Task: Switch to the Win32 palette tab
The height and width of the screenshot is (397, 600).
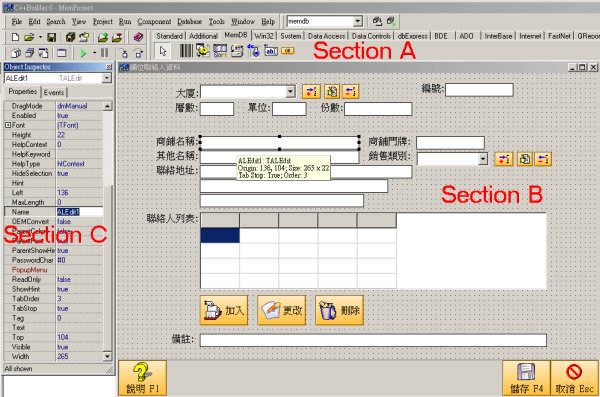Action: [264, 36]
